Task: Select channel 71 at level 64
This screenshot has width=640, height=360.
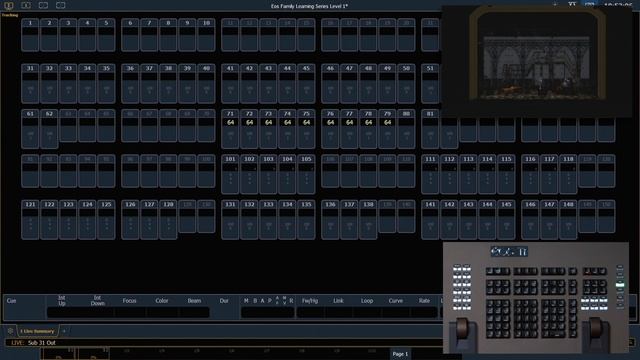Action: click(230, 129)
